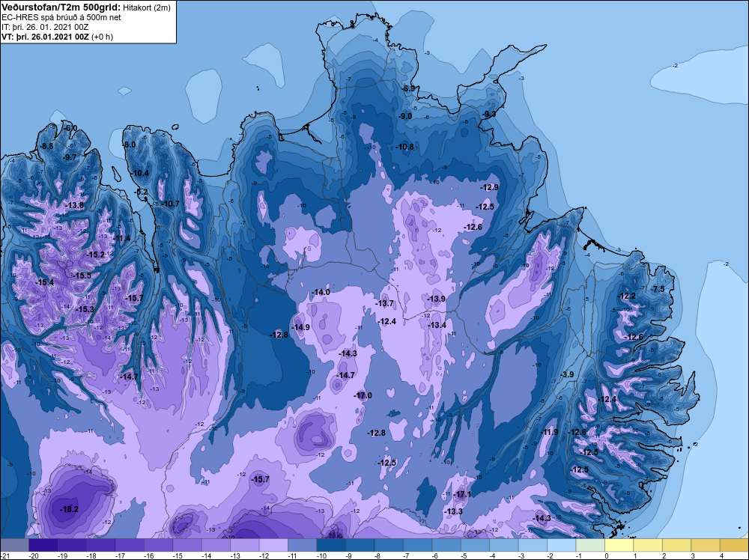
Task: Select the -17.0 temperature reading
Action: (x=363, y=395)
